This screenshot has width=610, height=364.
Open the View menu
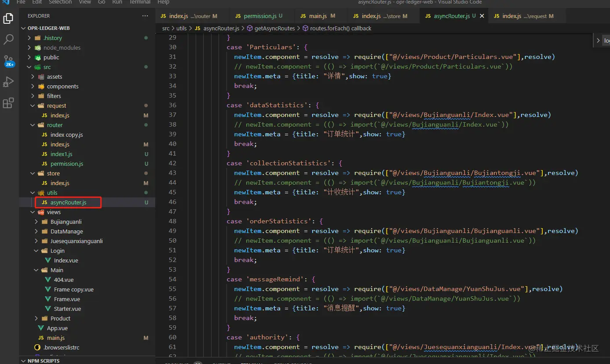pos(84,2)
